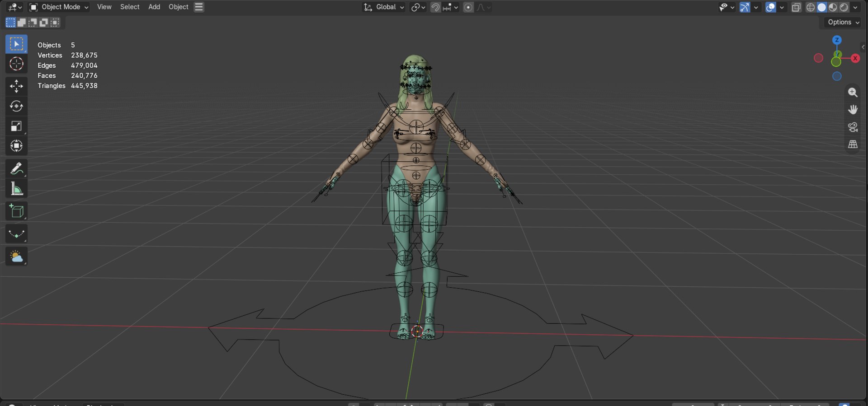Open the Object Mode dropdown
This screenshot has height=406, width=868.
[x=59, y=7]
